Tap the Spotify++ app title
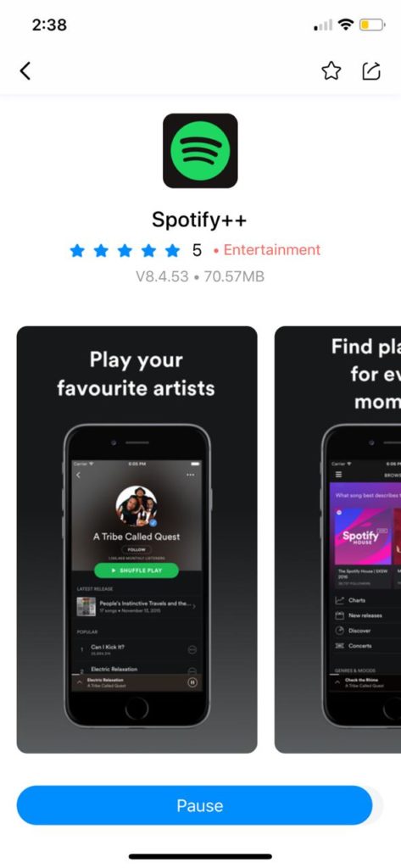The height and width of the screenshot is (868, 401). point(199,220)
